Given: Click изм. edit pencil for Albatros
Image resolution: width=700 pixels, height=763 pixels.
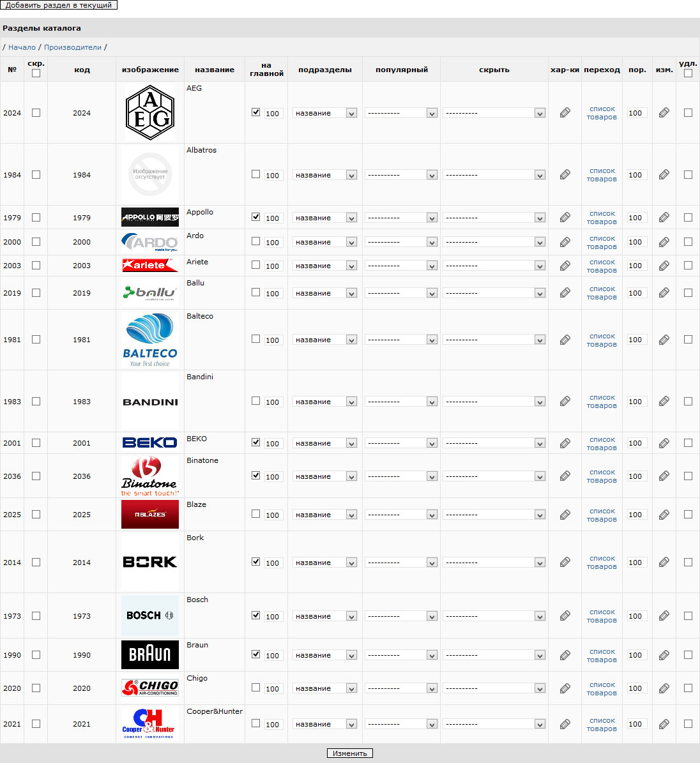Looking at the screenshot, I should click(x=664, y=175).
